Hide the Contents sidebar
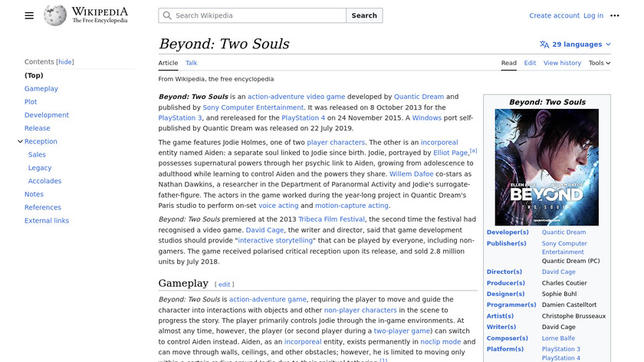Screen dimensions: 644x362 [x=65, y=61]
